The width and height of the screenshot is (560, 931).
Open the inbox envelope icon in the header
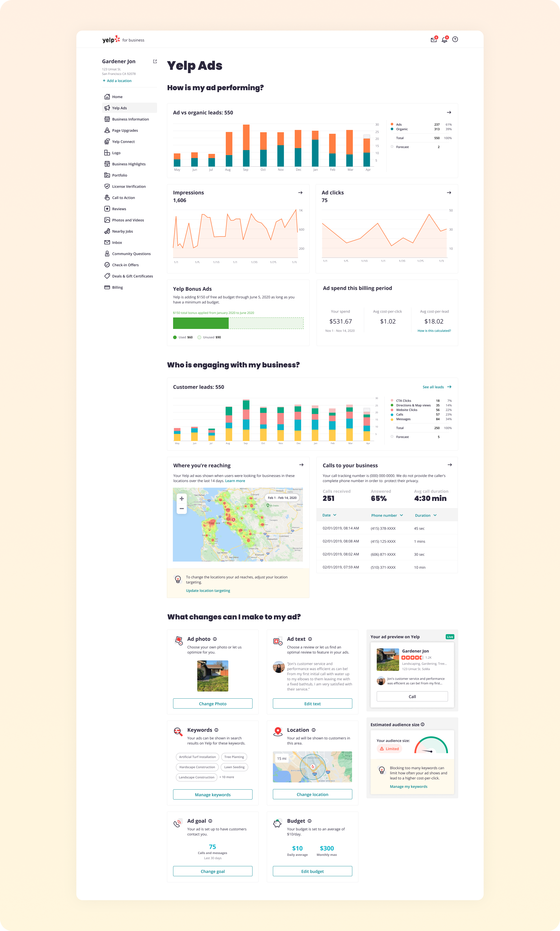coord(433,39)
